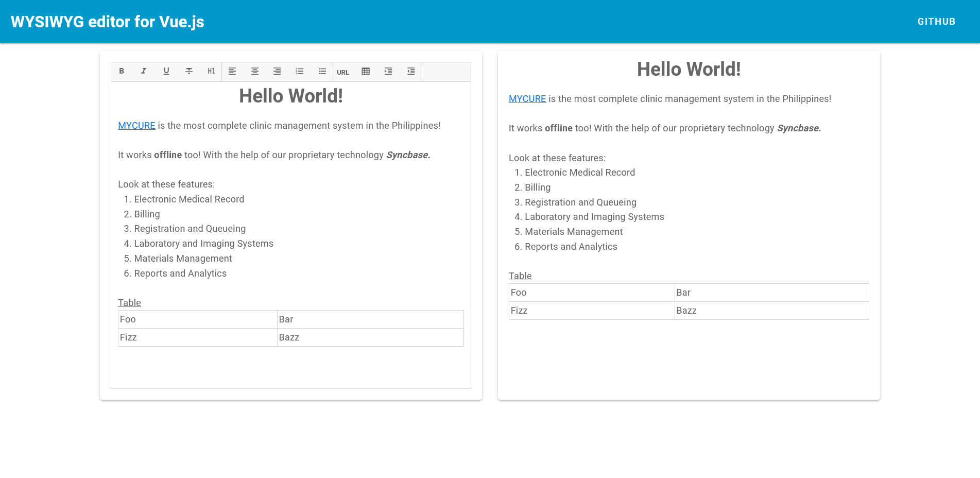Set H1 heading style
Viewport: 980px width, 478px height.
point(211,71)
